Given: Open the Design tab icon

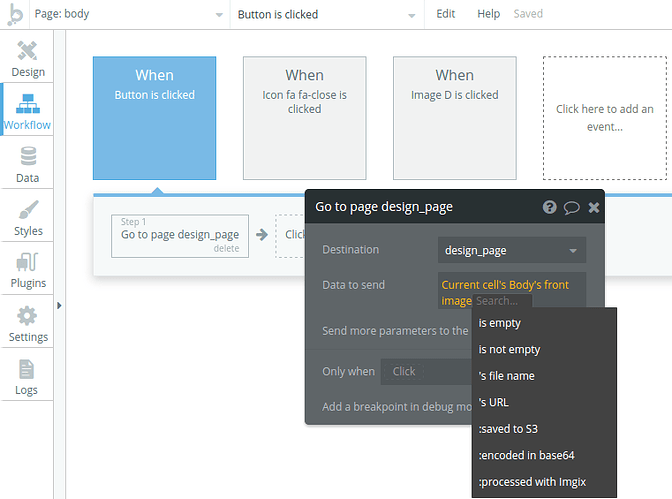Looking at the screenshot, I should click(x=27, y=51).
